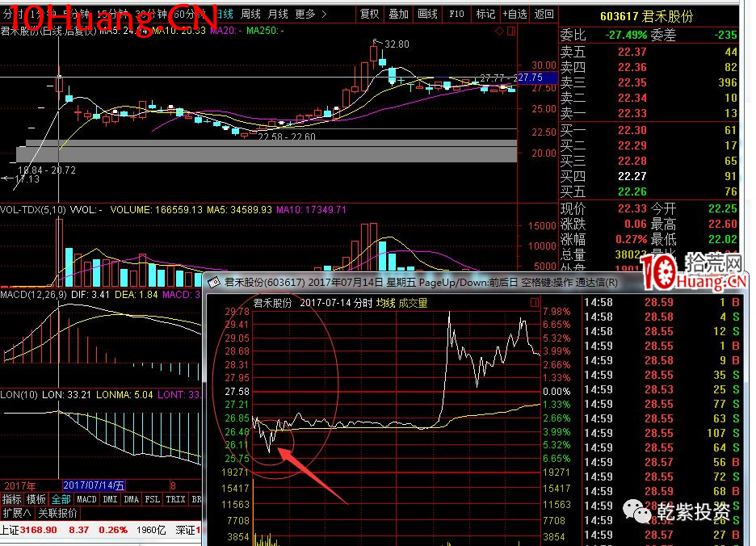Switch to the 周线 weekly period

250,14
